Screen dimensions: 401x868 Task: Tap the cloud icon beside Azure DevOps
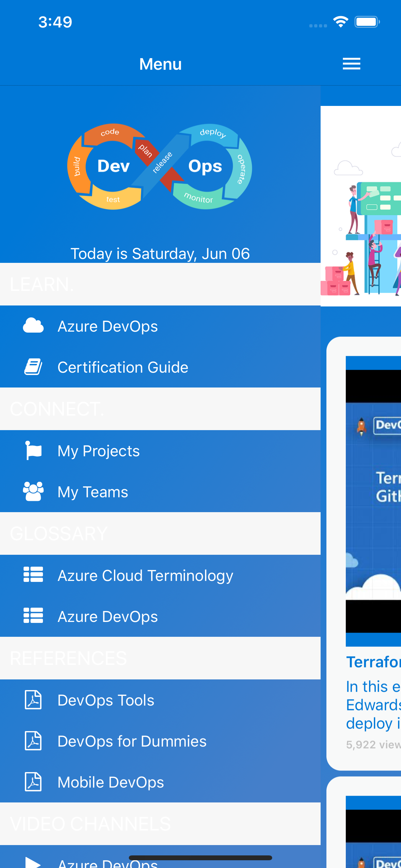(x=33, y=326)
